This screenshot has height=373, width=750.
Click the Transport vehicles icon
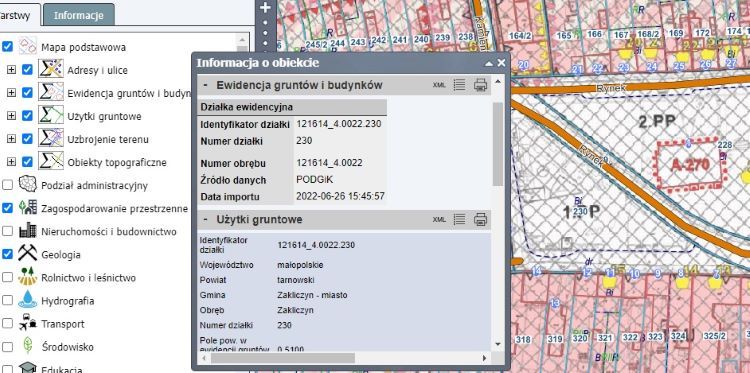coord(28,322)
